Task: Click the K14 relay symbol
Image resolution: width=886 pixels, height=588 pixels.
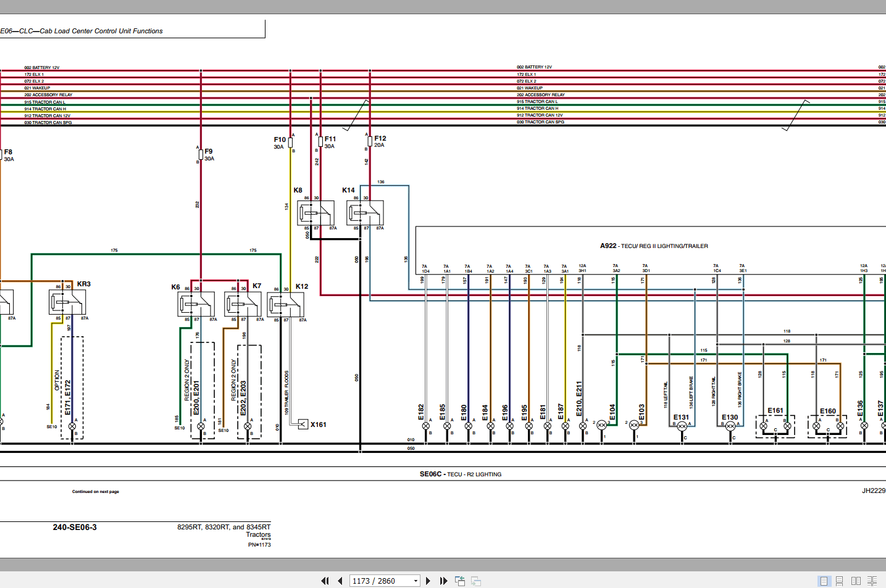Action: click(x=365, y=213)
